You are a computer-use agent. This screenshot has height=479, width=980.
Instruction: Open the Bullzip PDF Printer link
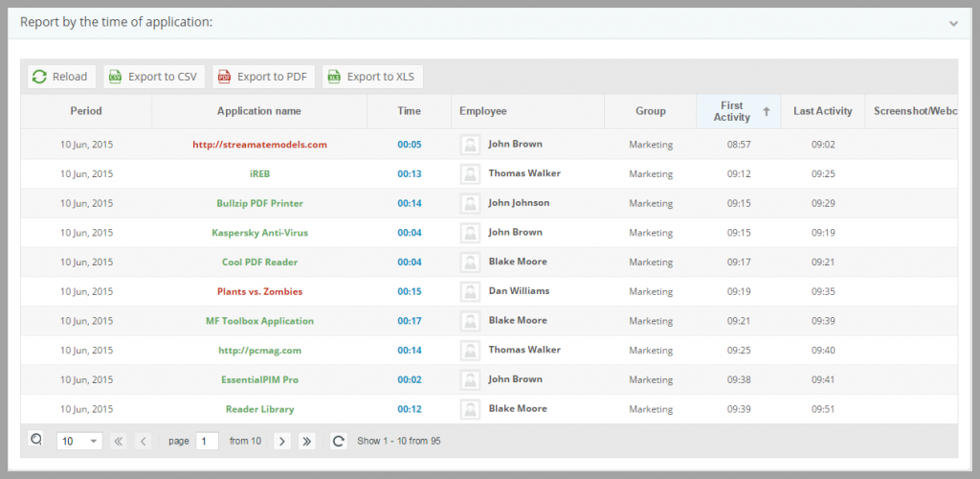point(259,203)
